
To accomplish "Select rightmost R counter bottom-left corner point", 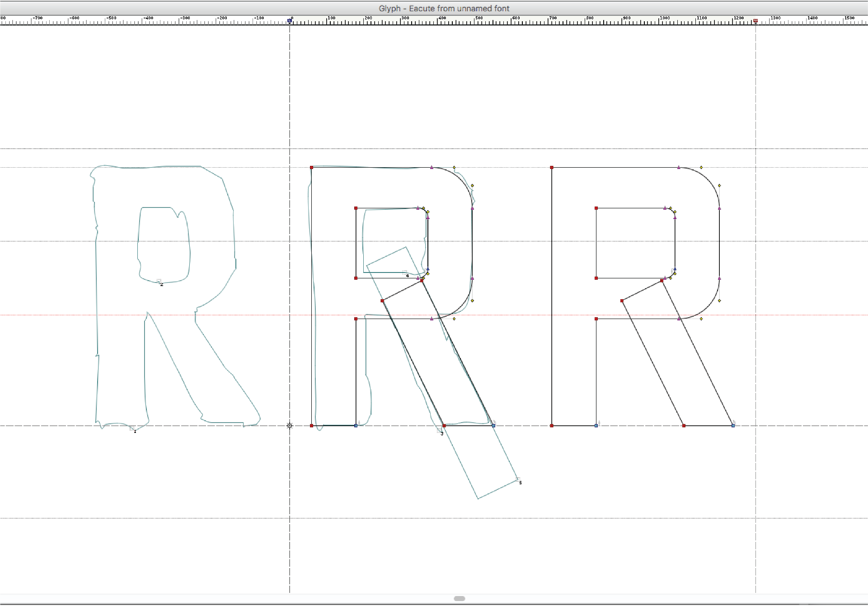I will pos(596,278).
